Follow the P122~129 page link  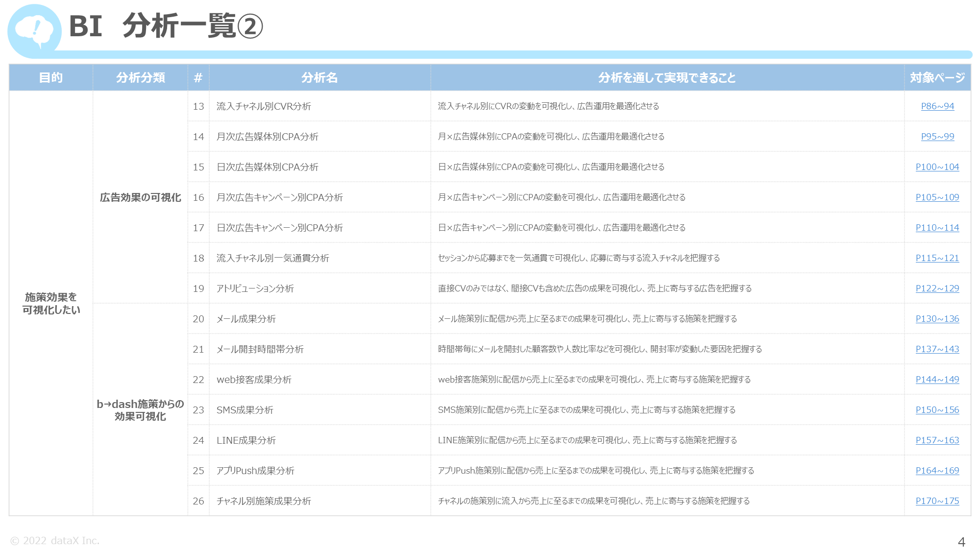click(x=937, y=288)
